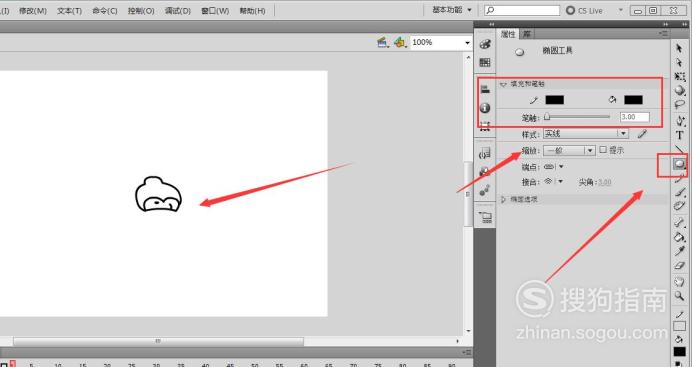Open the 窗口(W) menu
This screenshot has width=692, height=367.
point(215,11)
